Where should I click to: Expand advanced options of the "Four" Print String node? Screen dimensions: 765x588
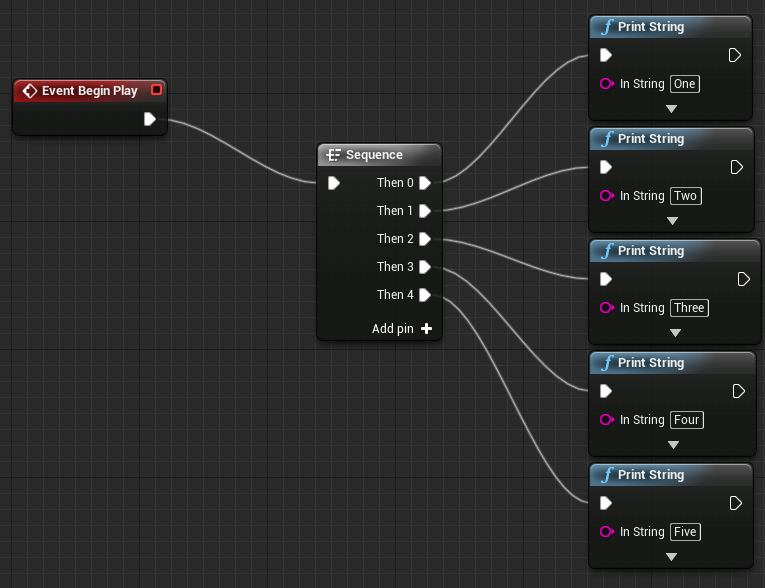[673, 445]
